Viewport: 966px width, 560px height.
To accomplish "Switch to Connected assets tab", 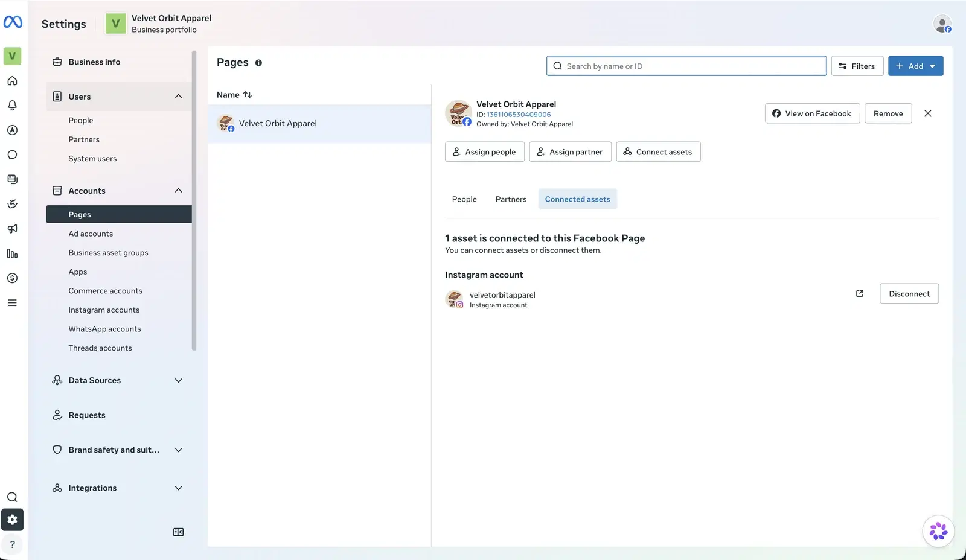I will click(x=577, y=199).
